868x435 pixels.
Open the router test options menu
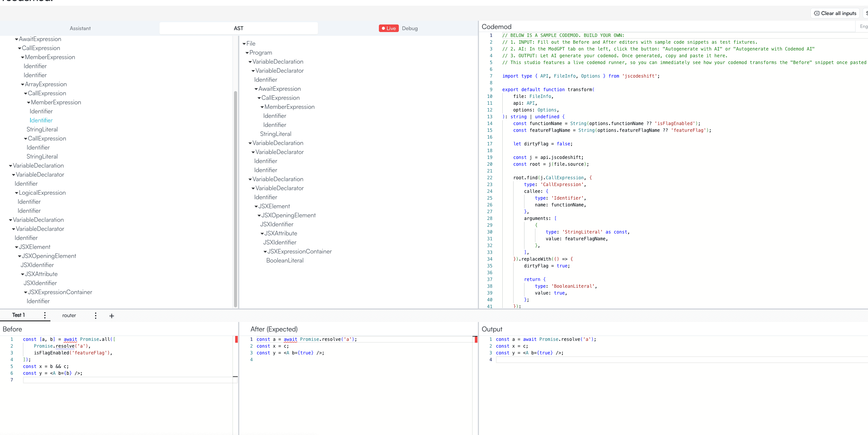pyautogui.click(x=96, y=316)
